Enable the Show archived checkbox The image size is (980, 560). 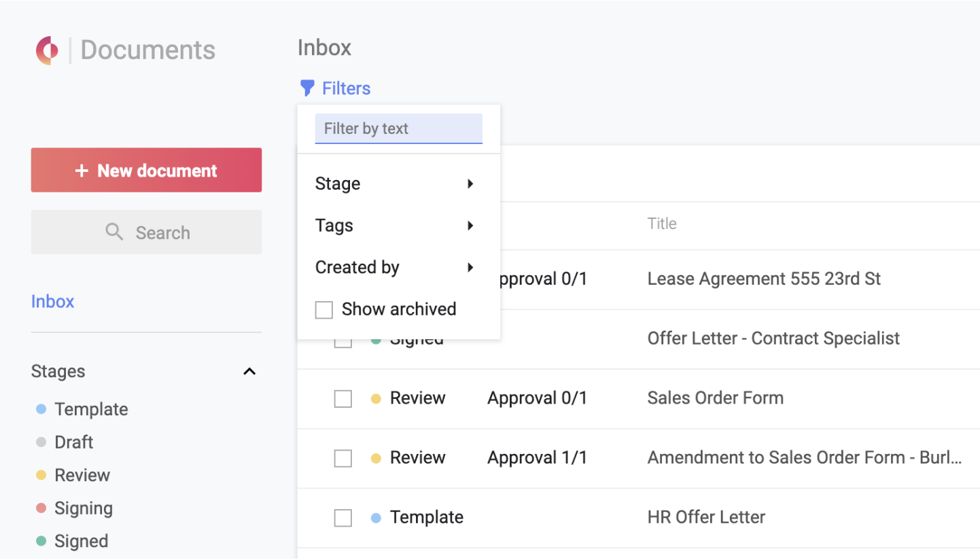(x=324, y=310)
